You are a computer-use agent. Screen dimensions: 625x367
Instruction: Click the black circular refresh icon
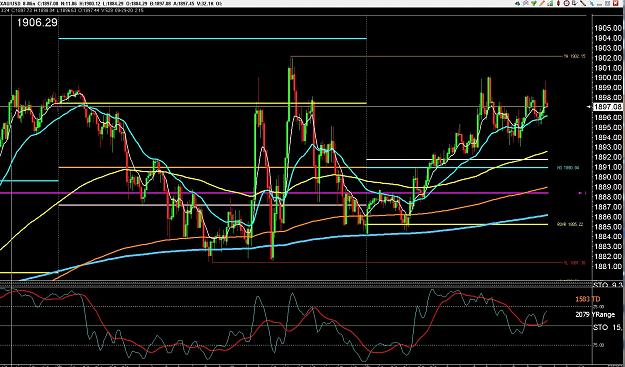pos(566,3)
